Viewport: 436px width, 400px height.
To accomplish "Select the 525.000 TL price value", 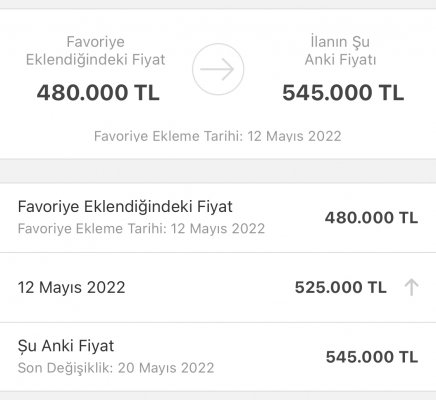I will click(x=341, y=287).
